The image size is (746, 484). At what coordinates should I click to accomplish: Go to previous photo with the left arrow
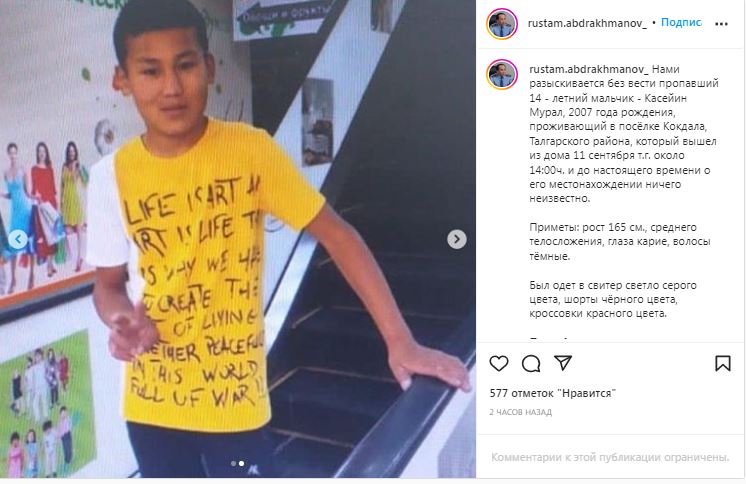(x=18, y=239)
